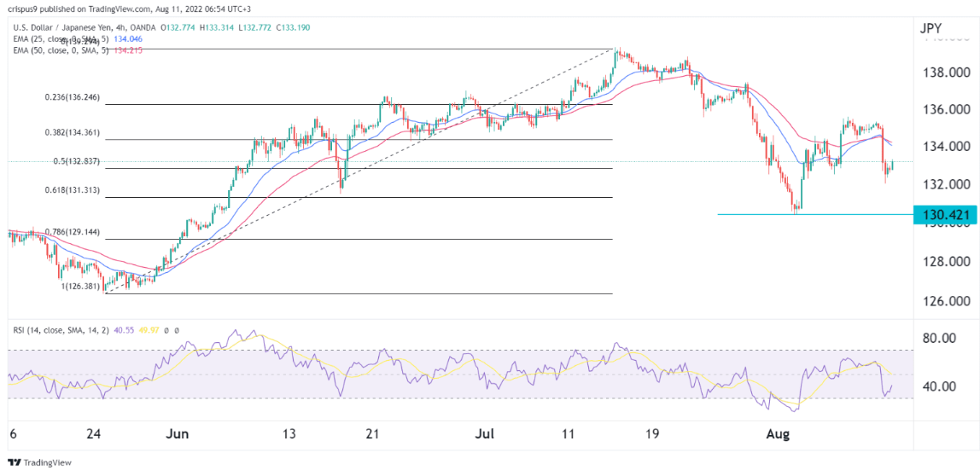This screenshot has width=980, height=470.
Task: Click the Jun date on time axis
Action: point(177,434)
